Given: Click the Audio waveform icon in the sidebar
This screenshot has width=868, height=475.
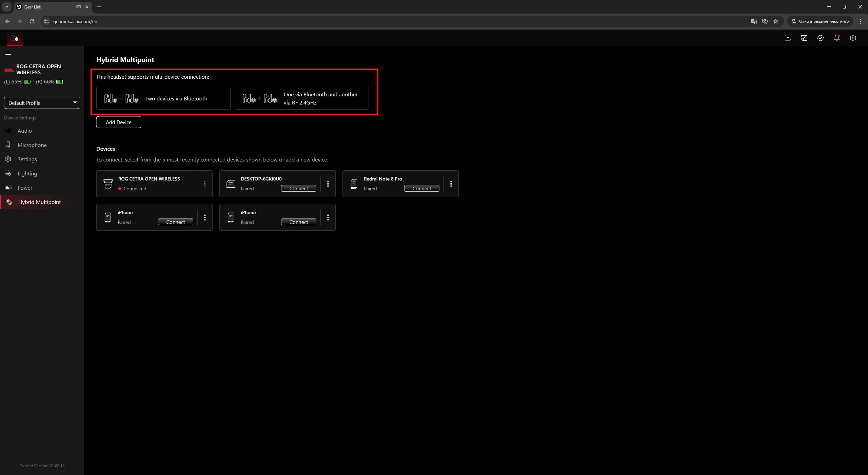Looking at the screenshot, I should coord(8,131).
